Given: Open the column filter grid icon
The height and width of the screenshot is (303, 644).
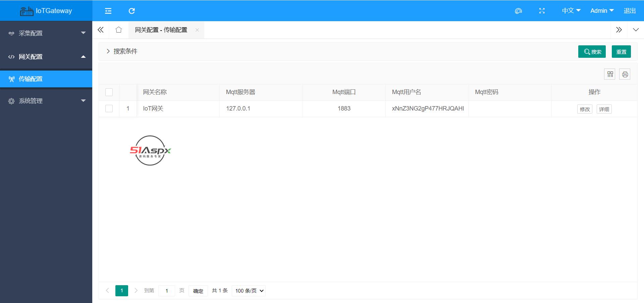Looking at the screenshot, I should (610, 74).
